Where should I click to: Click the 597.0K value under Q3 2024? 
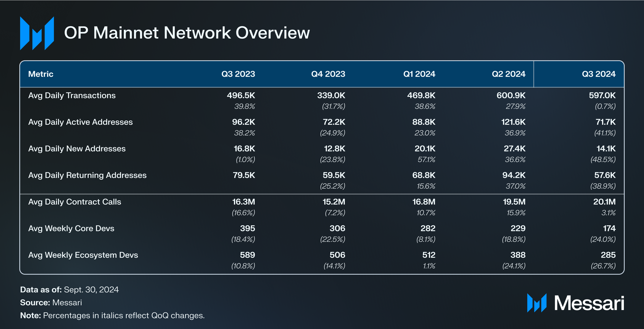tap(602, 95)
